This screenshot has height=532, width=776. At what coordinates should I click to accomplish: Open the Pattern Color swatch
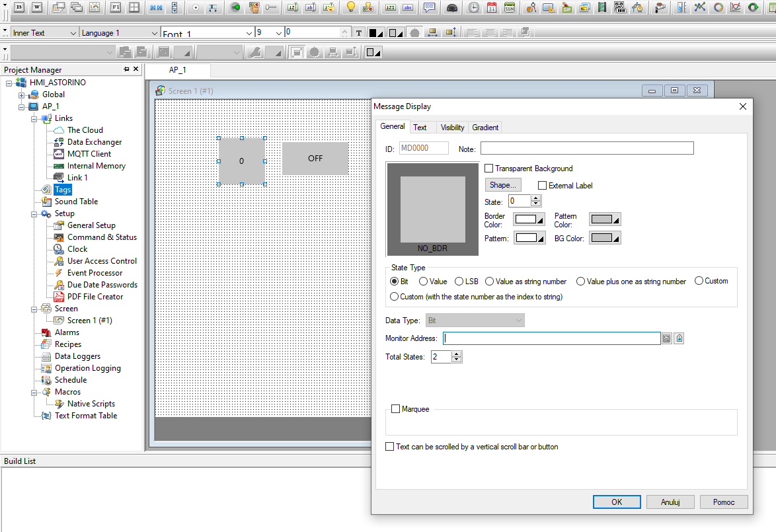(605, 219)
